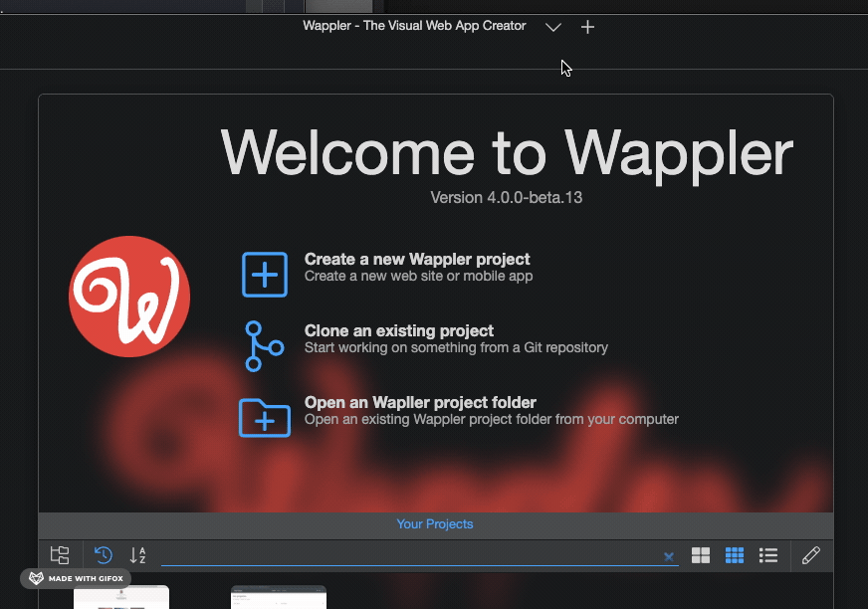Image resolution: width=868 pixels, height=609 pixels.
Task: Open the Your Projects section header
Action: [x=435, y=524]
